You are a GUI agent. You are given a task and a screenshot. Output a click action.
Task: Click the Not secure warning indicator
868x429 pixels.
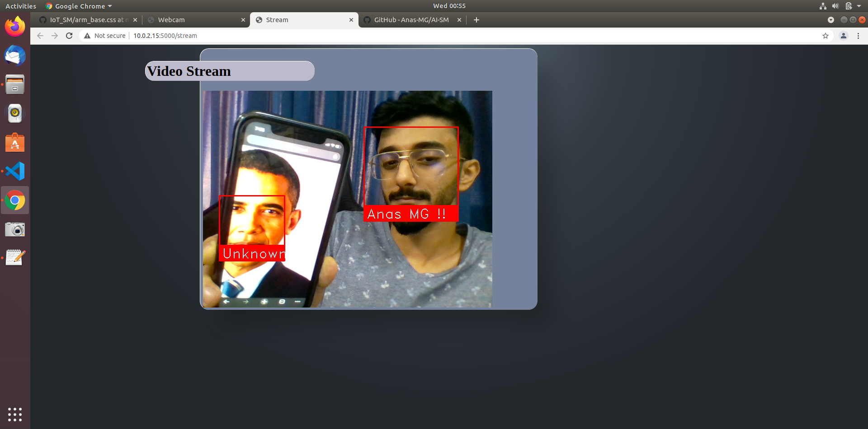coord(104,36)
